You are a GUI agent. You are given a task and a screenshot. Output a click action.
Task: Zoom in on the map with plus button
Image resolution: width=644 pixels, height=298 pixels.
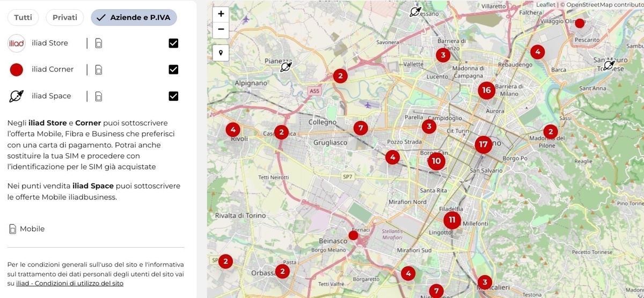coord(221,14)
